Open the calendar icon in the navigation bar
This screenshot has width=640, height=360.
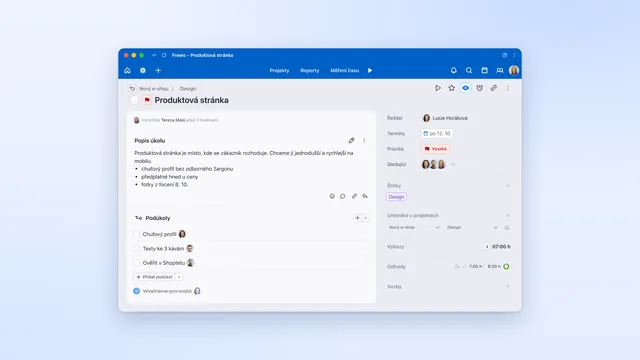[484, 71]
